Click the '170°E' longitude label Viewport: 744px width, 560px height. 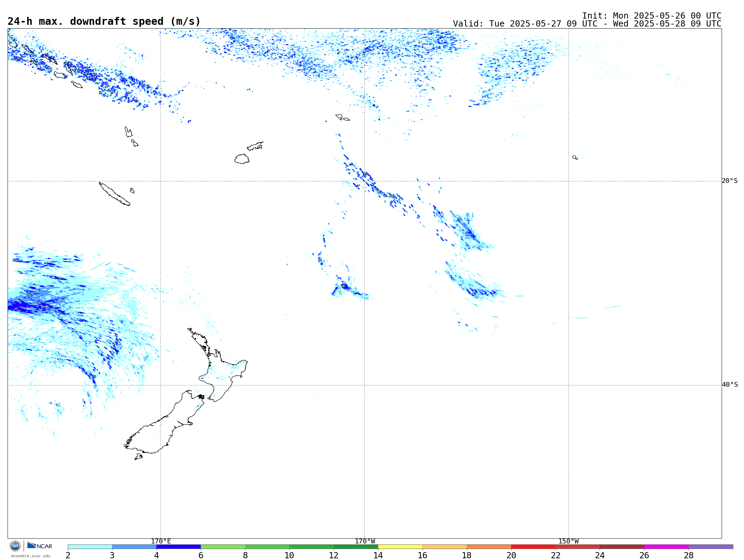coord(161,541)
